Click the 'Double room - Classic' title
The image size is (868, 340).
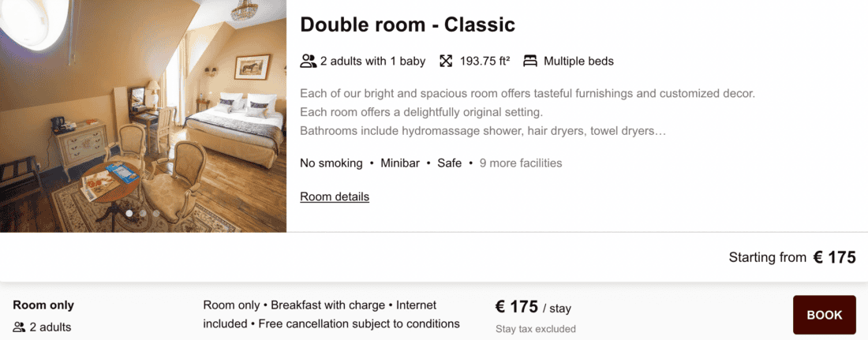pos(407,24)
